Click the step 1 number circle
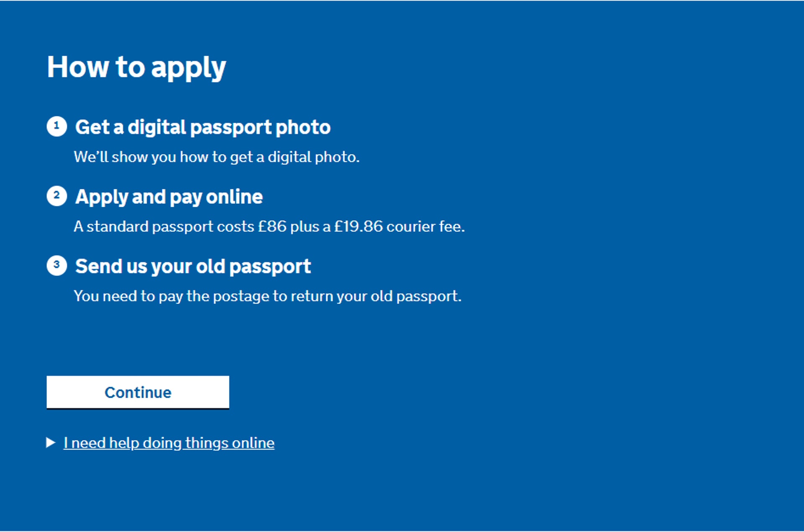804x532 pixels. 57,126
